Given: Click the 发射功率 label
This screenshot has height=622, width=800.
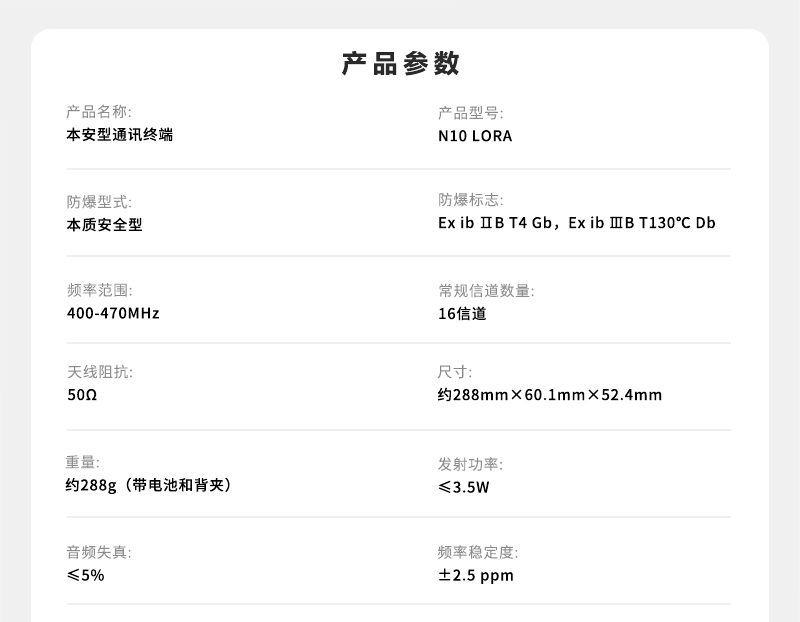Looking at the screenshot, I should pyautogui.click(x=470, y=464).
